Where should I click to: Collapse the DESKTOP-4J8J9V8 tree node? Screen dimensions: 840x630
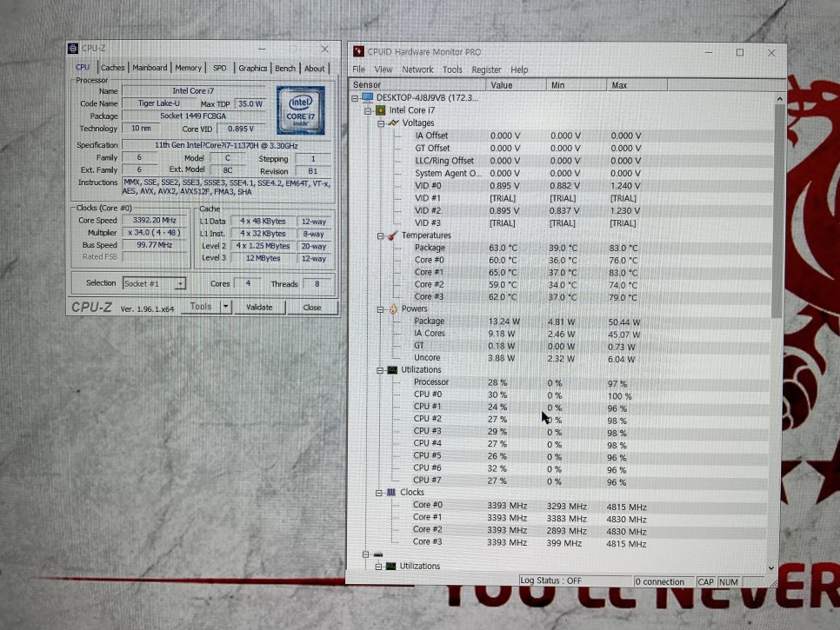(355, 98)
